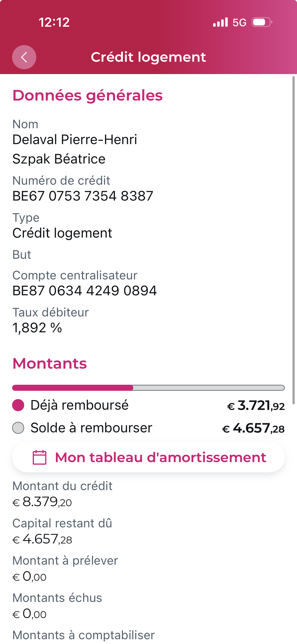This screenshot has height=644, width=297.
Task: Tap the name Delaval Pierre-Henri
Action: click(x=75, y=140)
